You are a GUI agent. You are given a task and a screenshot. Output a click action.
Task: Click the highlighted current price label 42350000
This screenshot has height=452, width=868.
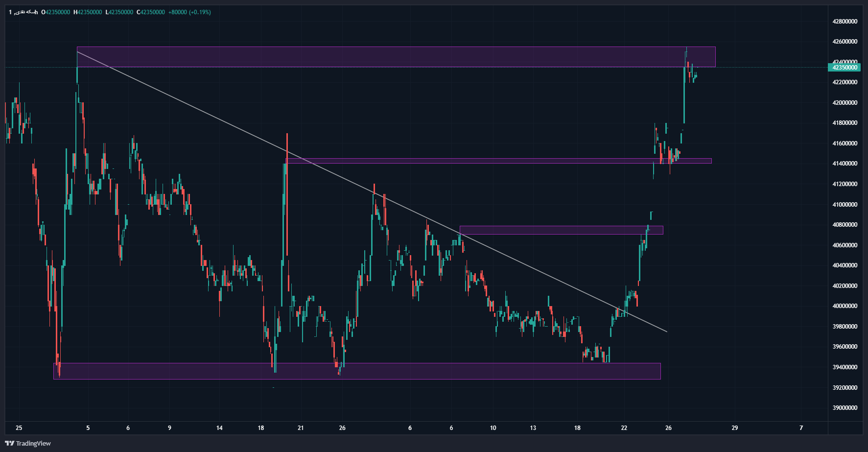845,68
